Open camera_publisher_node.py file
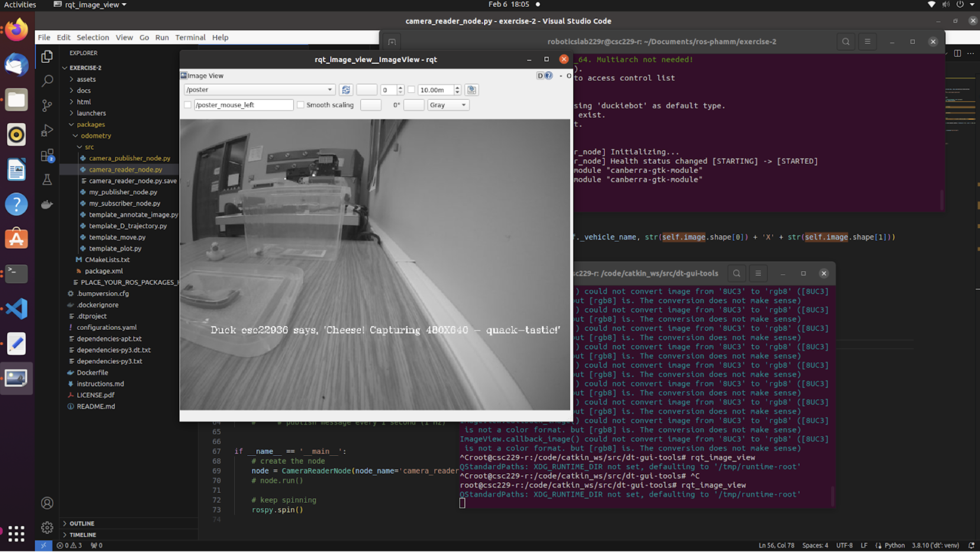Viewport: 980px width, 552px height. [x=129, y=158]
